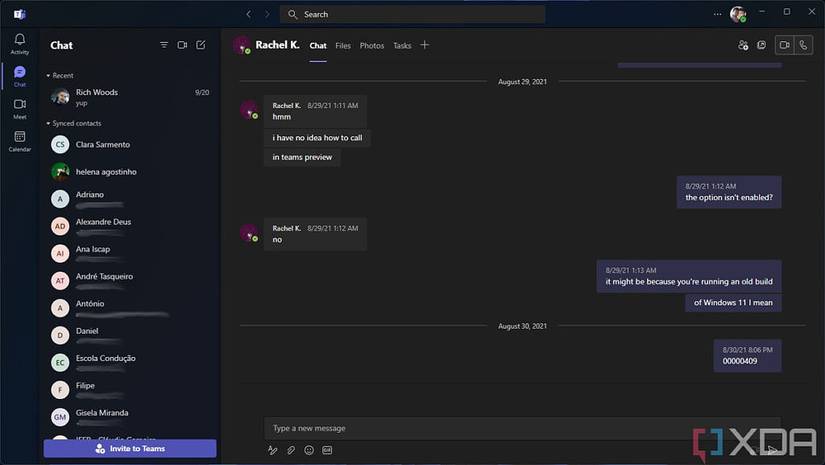Go forward with navigation arrow
825x465 pixels.
tap(267, 14)
